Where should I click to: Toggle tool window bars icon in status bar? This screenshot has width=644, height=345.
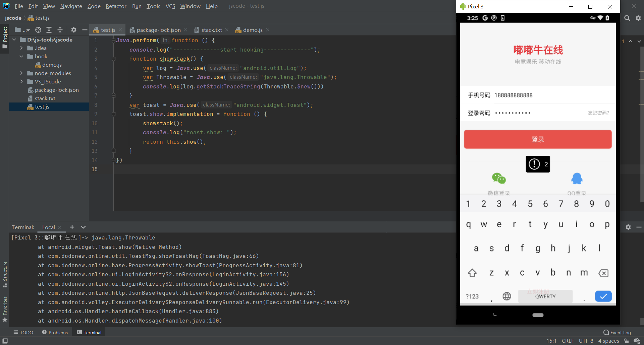[5, 341]
